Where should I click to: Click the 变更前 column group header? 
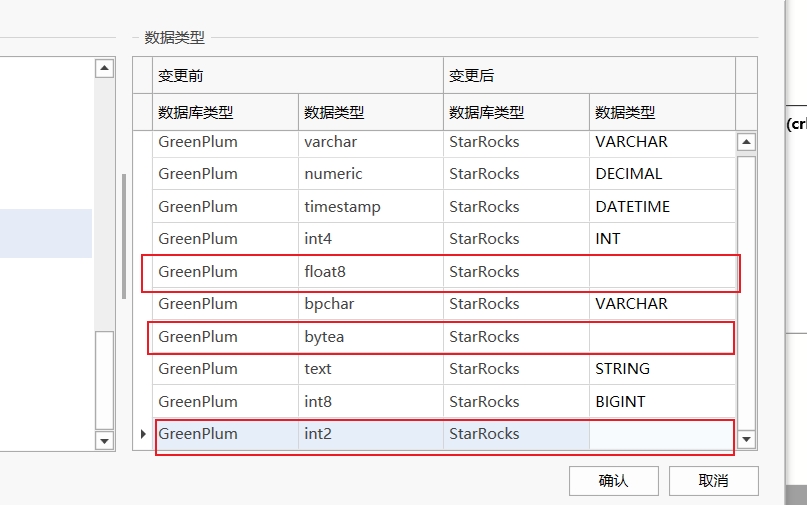pyautogui.click(x=298, y=76)
